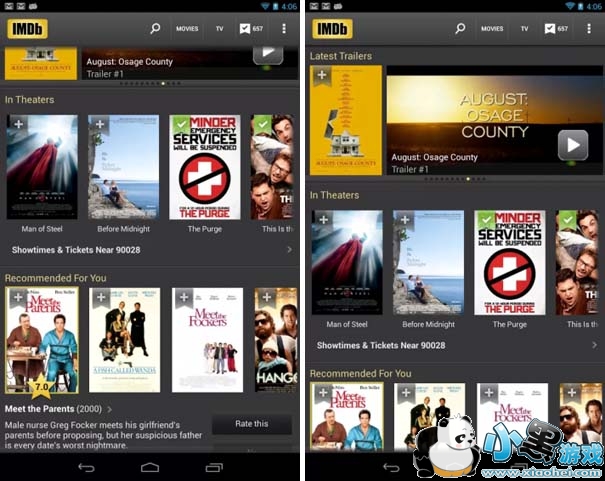This screenshot has width=605, height=481.
Task: Add Meet the Parents to watchlist, right screen
Action: [x=323, y=393]
